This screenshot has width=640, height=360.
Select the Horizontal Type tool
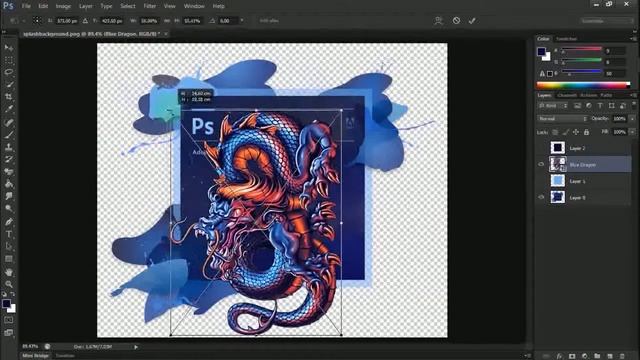click(9, 234)
